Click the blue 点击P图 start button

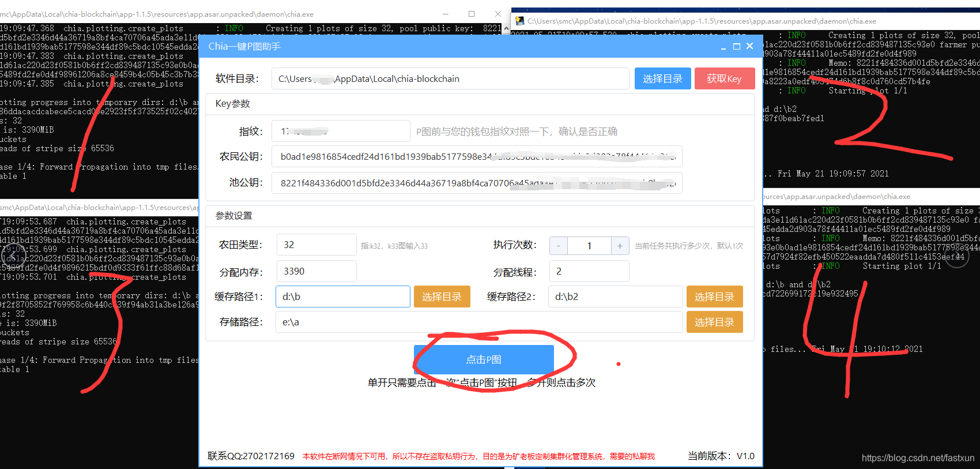tap(484, 359)
